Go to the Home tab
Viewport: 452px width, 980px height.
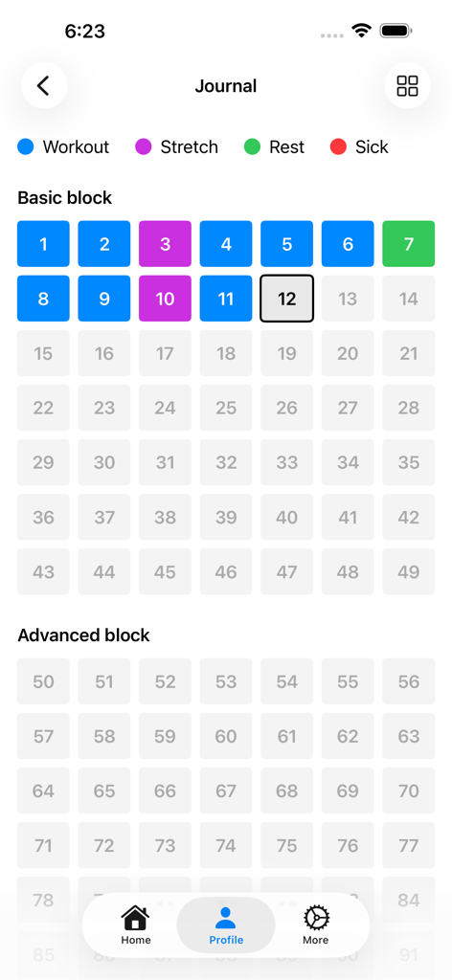tap(136, 925)
